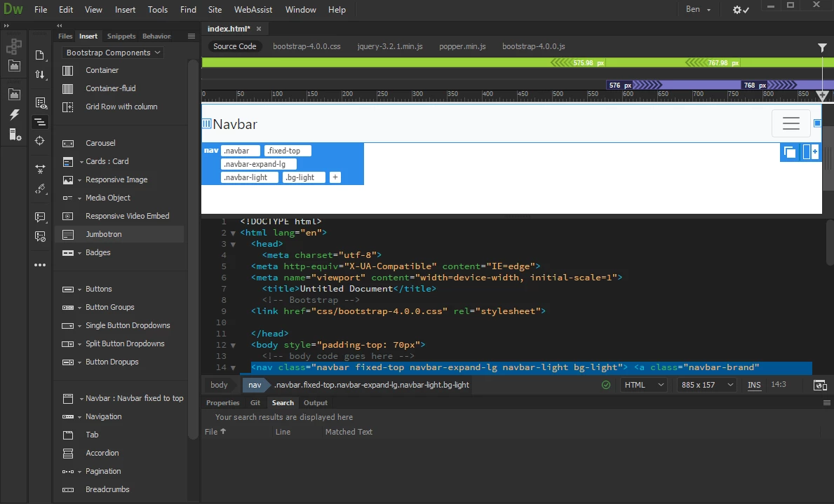Expand Responsive Image options arrow

[80, 180]
